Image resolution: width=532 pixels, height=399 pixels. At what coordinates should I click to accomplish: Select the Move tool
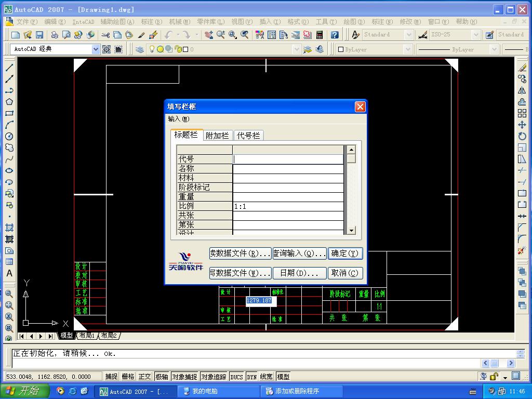pyautogui.click(x=522, y=125)
